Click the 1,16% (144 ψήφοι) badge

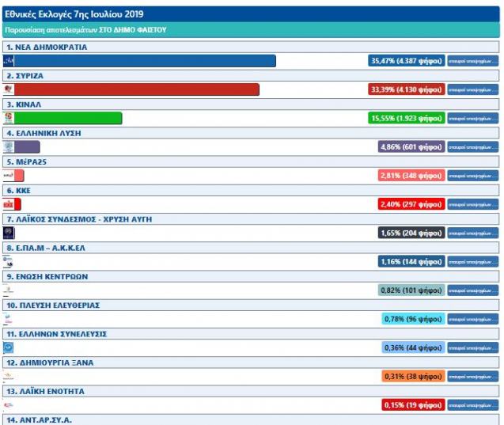click(411, 262)
